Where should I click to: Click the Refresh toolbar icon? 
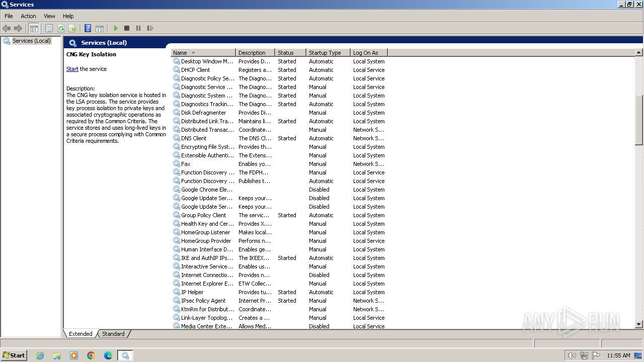click(x=61, y=28)
